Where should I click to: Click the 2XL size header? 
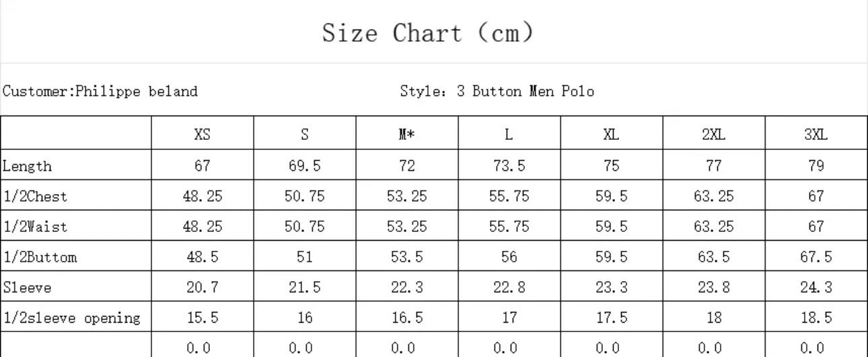(x=713, y=134)
